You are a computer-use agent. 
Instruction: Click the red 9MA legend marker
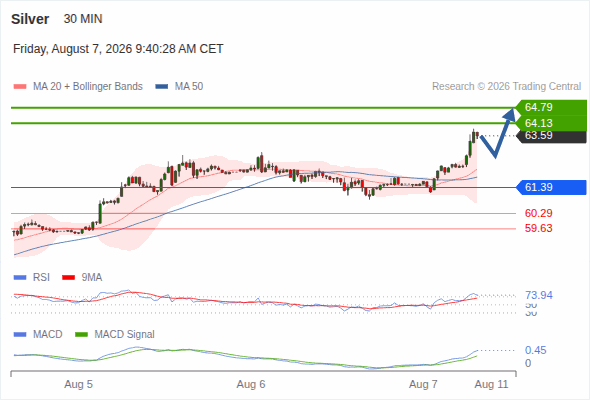tap(68, 278)
